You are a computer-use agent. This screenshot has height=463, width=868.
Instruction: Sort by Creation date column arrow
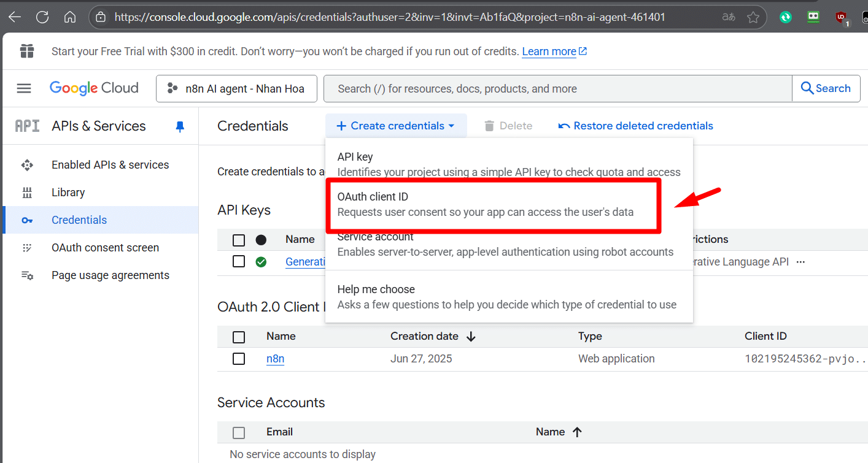pyautogui.click(x=471, y=336)
